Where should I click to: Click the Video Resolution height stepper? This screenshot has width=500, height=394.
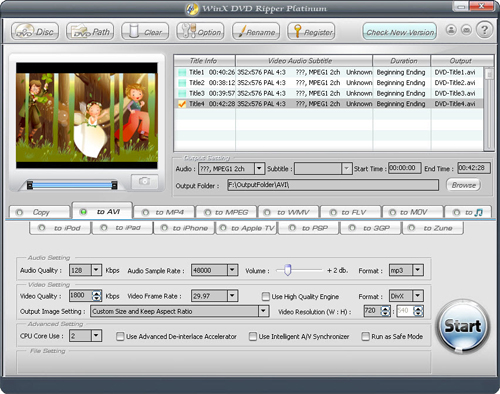tap(419, 311)
